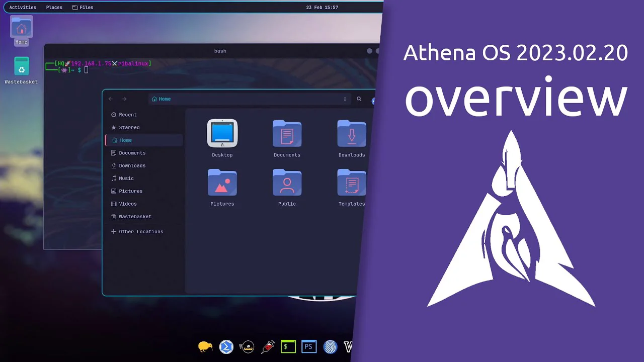This screenshot has height=362, width=644.
Task: Select Videos in Files sidebar
Action: point(144,204)
